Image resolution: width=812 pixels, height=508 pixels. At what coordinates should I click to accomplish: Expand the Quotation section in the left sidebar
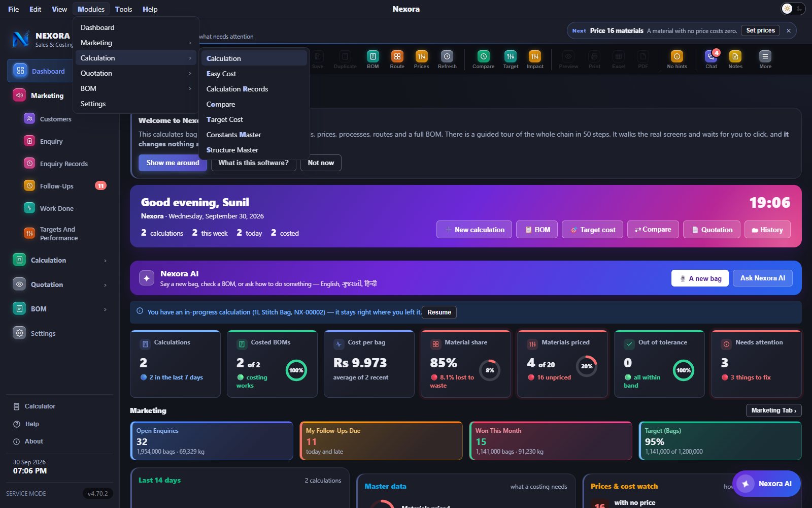pyautogui.click(x=60, y=284)
